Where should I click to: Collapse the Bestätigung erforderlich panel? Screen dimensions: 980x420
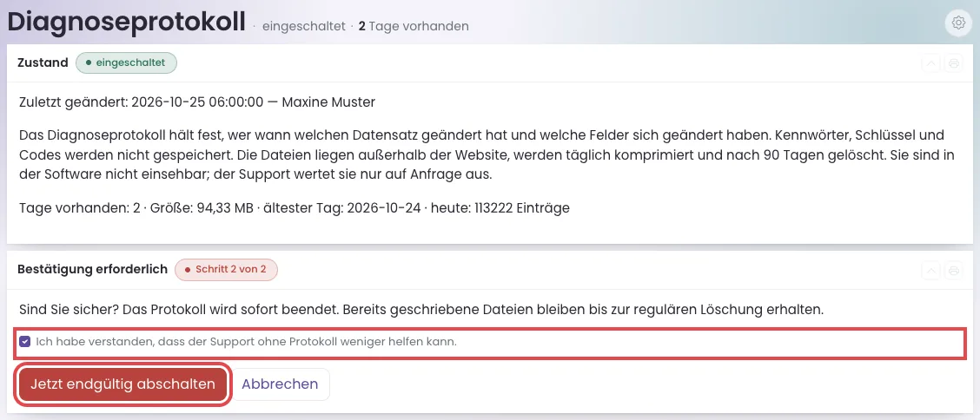point(930,270)
